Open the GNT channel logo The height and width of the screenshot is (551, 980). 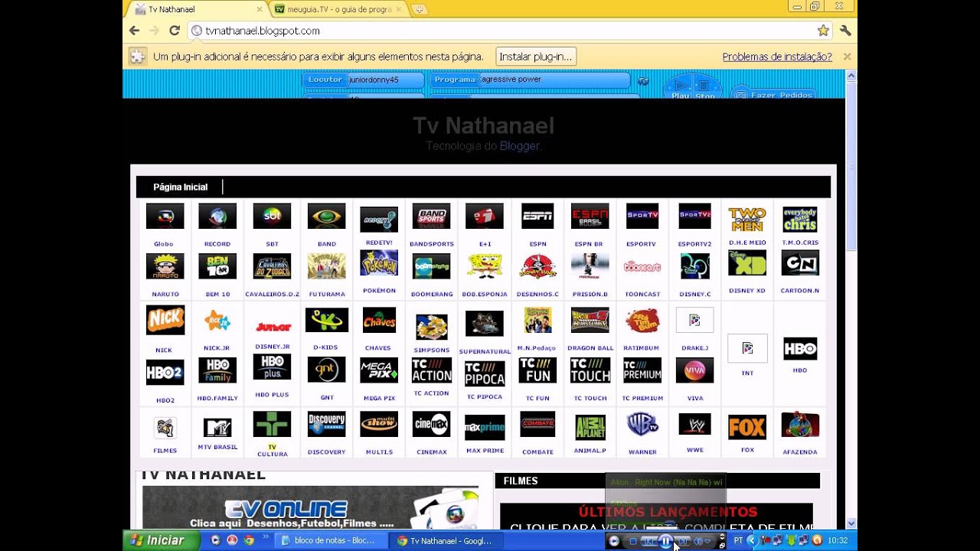pos(326,370)
